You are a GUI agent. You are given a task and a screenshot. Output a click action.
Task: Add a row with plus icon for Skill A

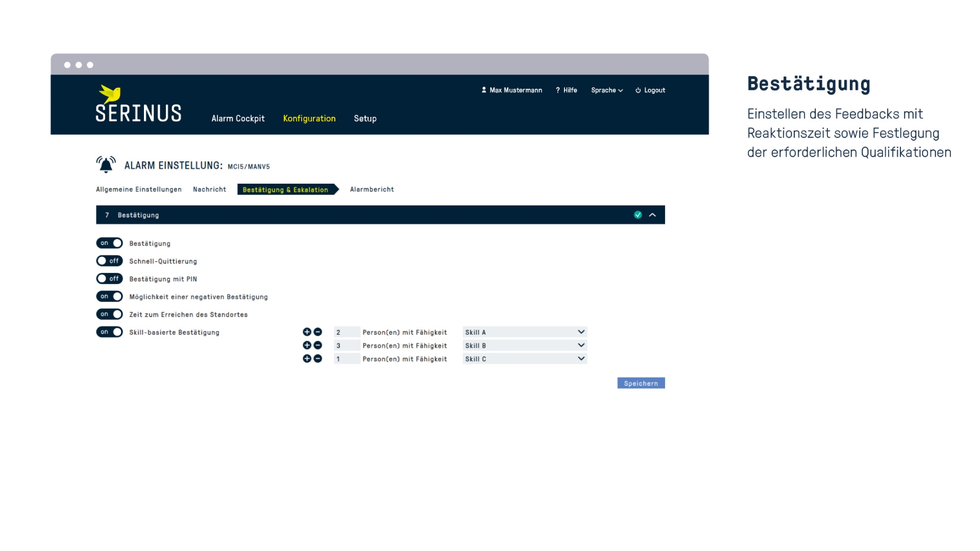coord(307,332)
